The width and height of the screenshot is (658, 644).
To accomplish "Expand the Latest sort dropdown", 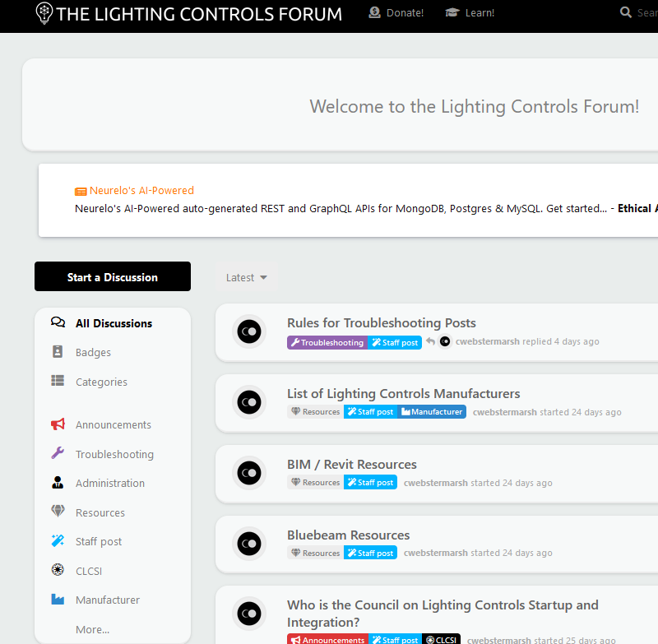I will [247, 278].
